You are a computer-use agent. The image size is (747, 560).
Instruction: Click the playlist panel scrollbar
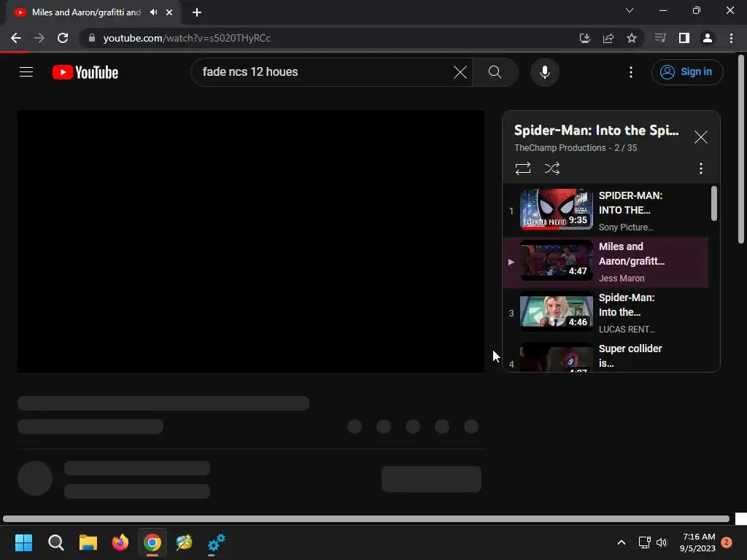[x=713, y=203]
